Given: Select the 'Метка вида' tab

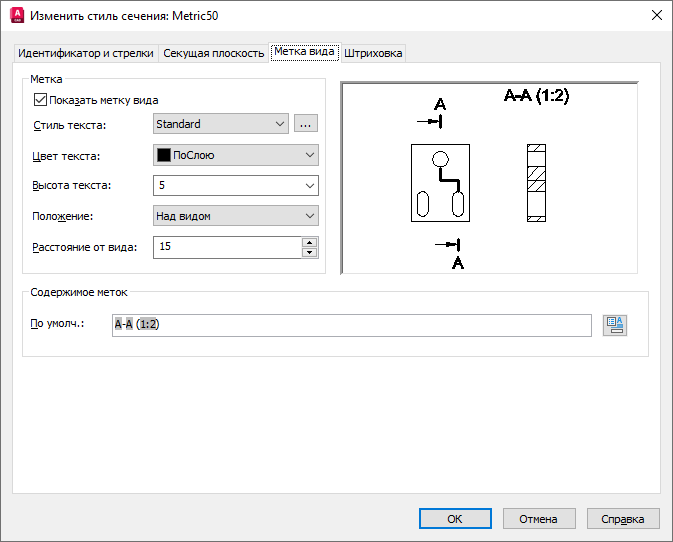Looking at the screenshot, I should (304, 52).
